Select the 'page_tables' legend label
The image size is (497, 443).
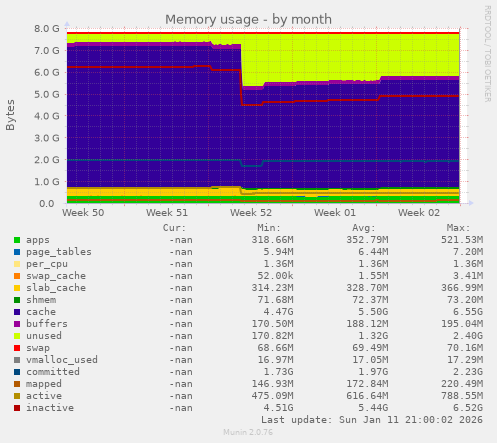[x=59, y=252]
